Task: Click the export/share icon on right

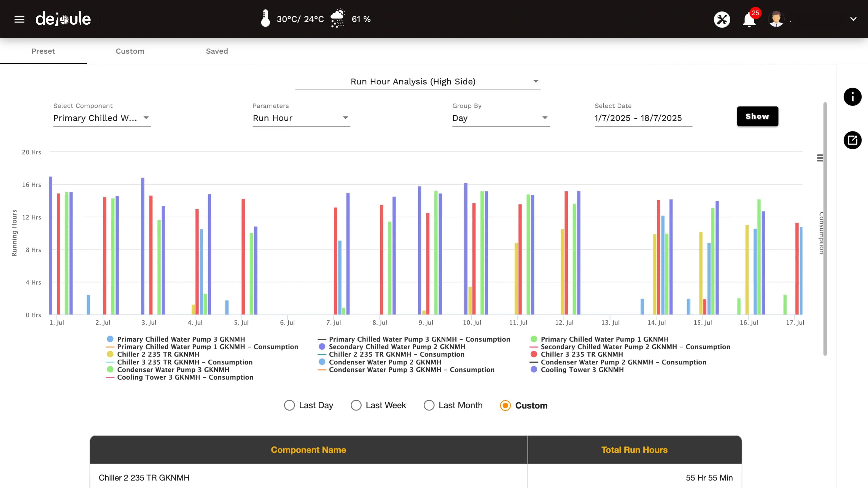Action: click(x=852, y=140)
